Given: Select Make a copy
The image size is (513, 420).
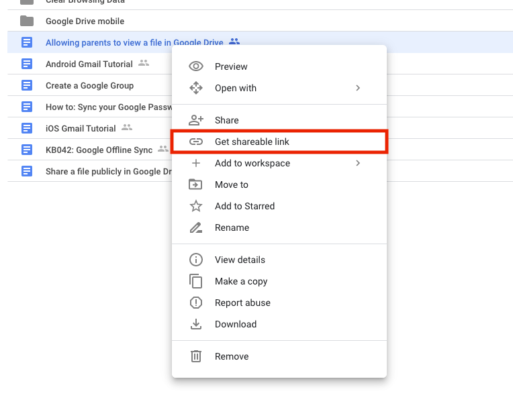Looking at the screenshot, I should (279, 281).
